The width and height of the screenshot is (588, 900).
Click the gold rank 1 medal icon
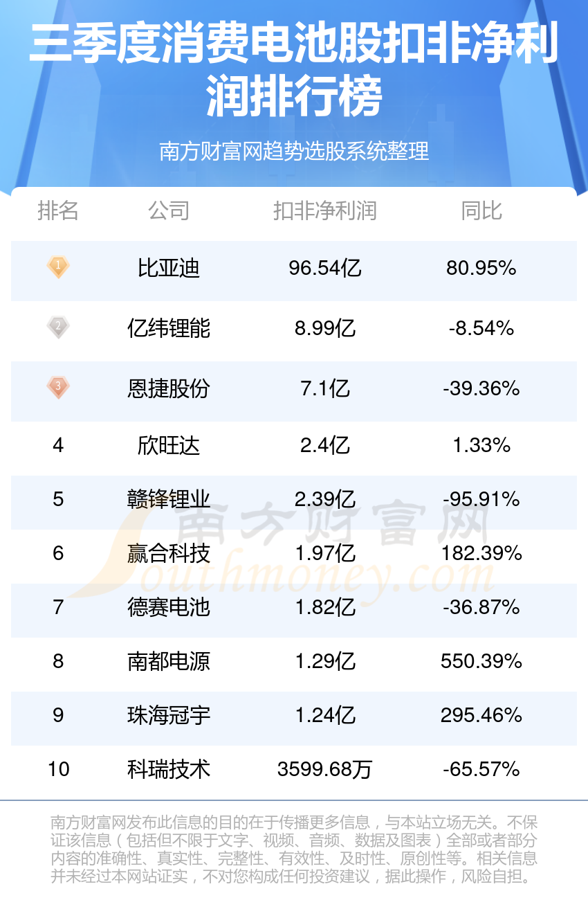[x=58, y=267]
